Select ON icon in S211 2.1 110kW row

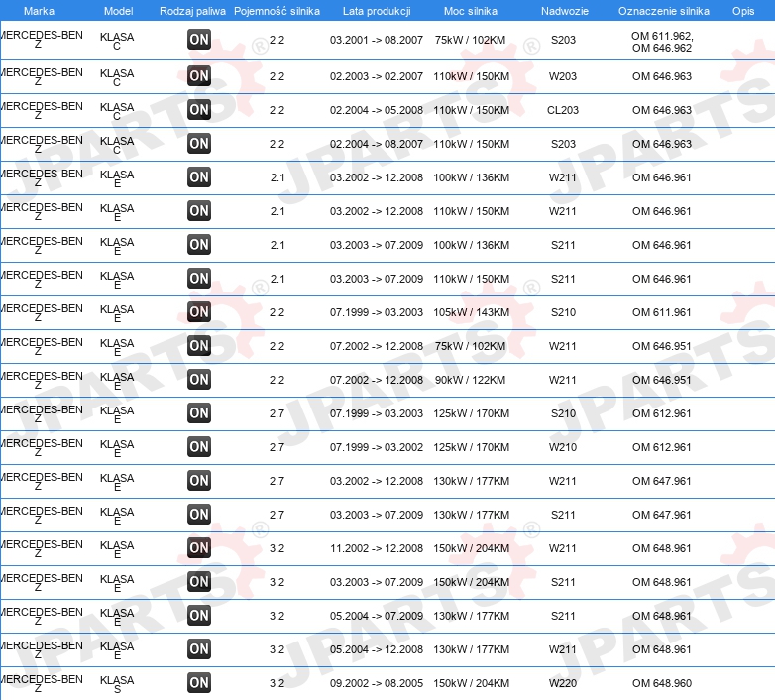pos(199,279)
